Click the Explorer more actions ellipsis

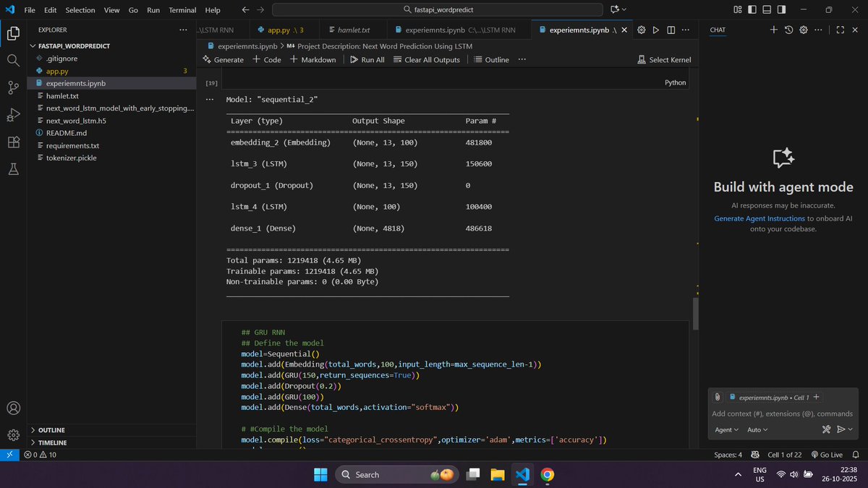[x=183, y=30]
